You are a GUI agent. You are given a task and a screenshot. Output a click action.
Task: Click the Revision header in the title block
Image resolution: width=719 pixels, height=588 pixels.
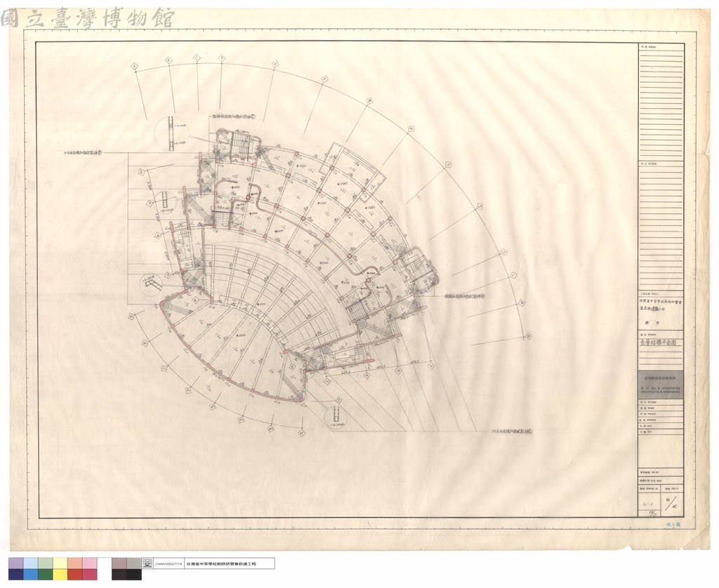click(660, 163)
